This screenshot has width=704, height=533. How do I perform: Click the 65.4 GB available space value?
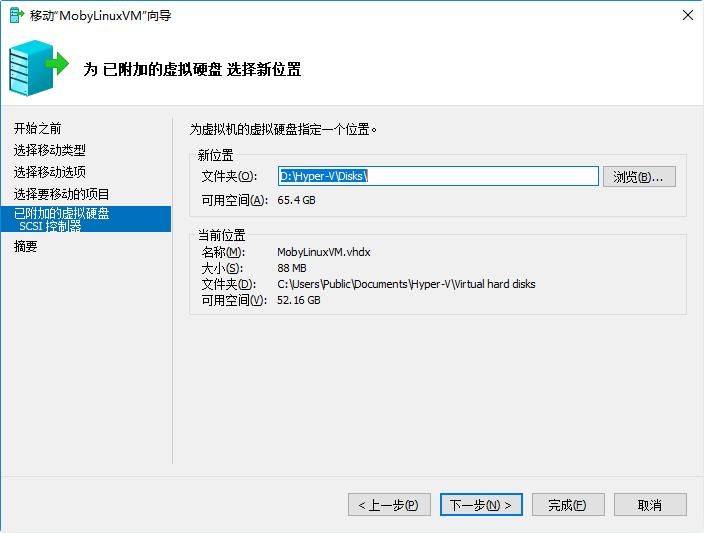tap(296, 200)
